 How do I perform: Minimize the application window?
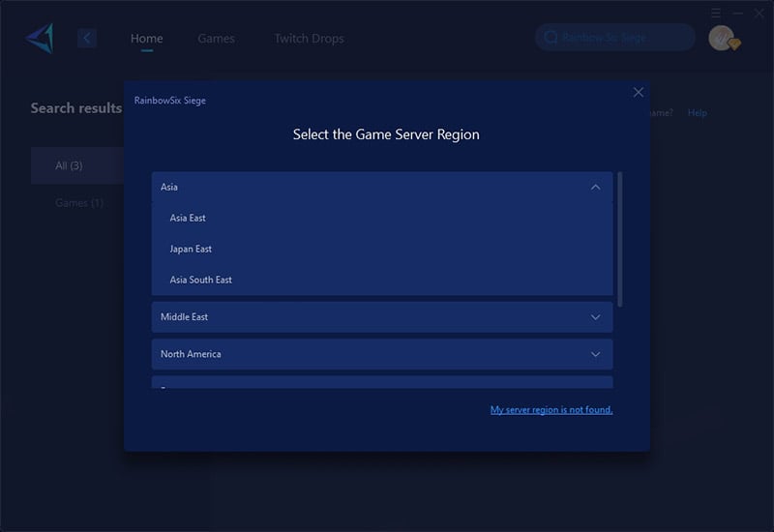click(x=737, y=14)
